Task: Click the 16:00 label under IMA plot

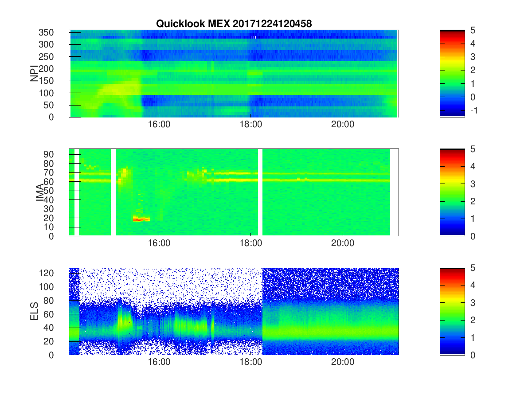Action: tap(159, 243)
